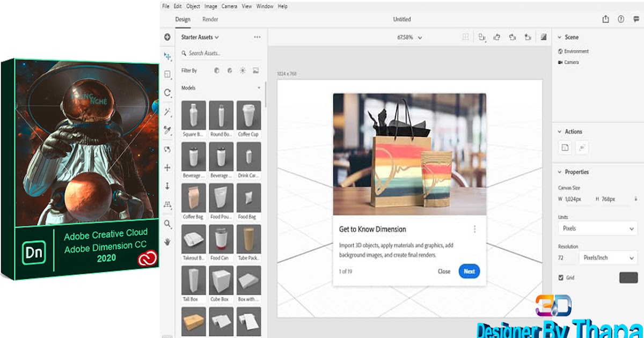Toggle the Images filter in Filter By
This screenshot has width=644, height=338.
[x=257, y=70]
